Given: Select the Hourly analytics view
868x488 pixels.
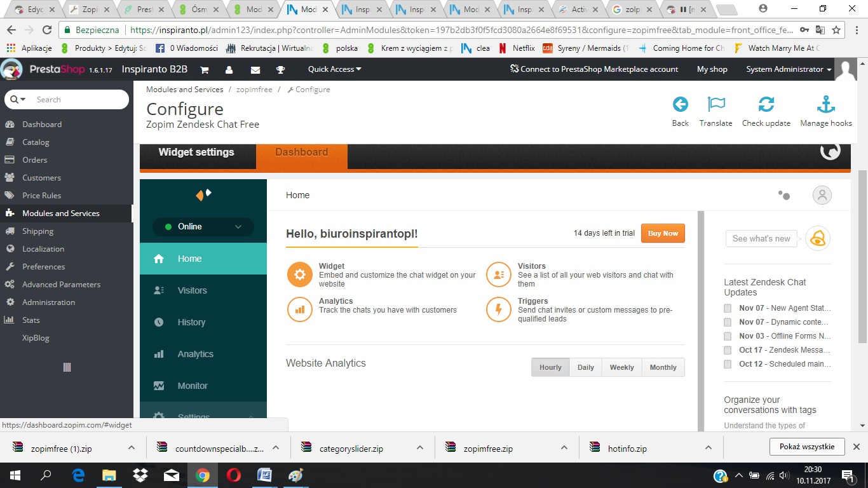Looking at the screenshot, I should pos(550,367).
